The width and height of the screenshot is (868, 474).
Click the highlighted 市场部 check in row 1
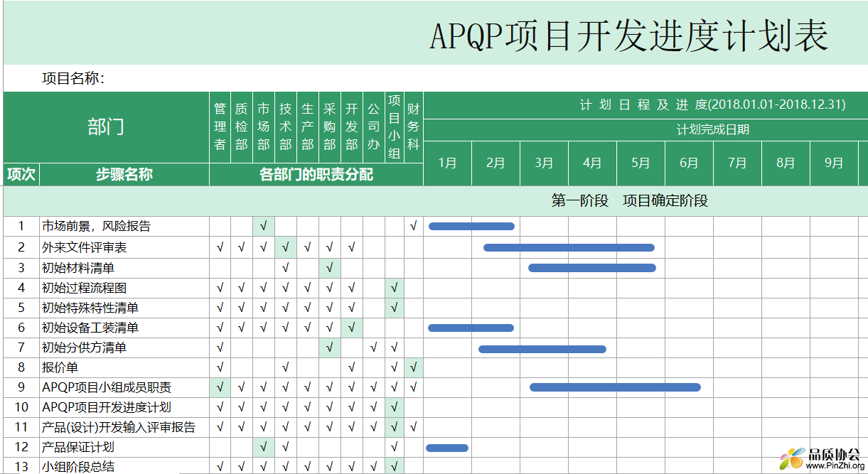(264, 227)
